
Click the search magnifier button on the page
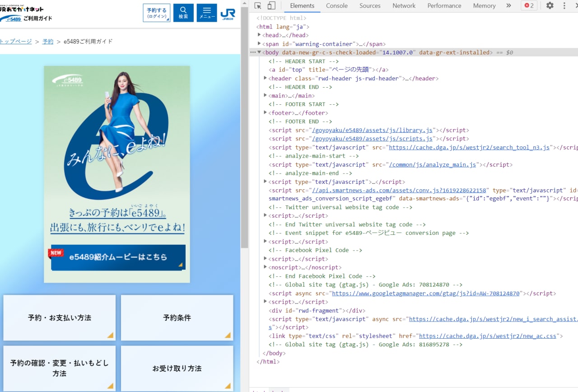(183, 13)
